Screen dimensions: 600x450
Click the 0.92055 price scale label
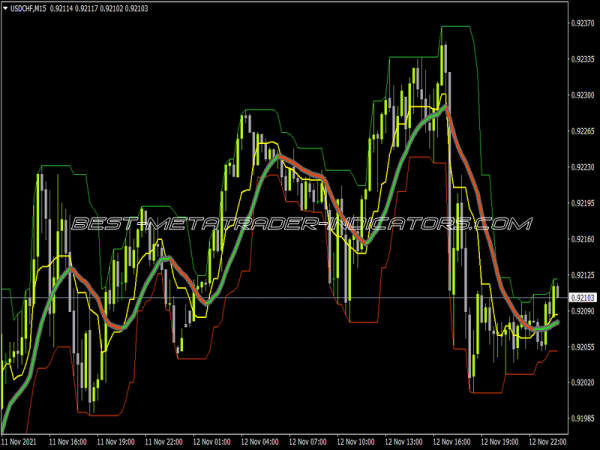coord(583,347)
